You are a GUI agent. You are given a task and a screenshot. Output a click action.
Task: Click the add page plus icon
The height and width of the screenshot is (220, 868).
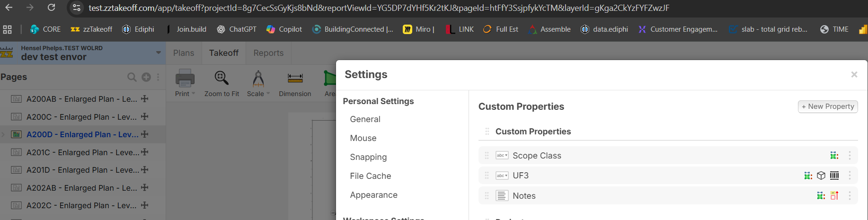coord(146,77)
